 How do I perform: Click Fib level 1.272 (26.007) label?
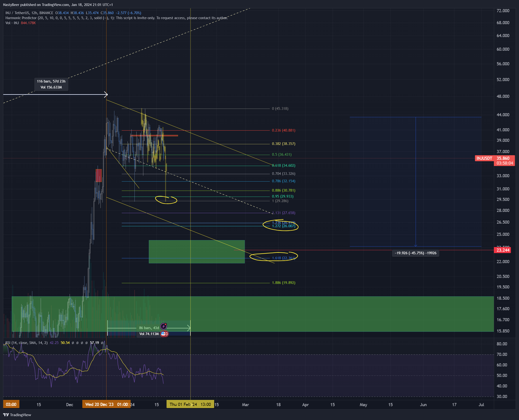tap(284, 226)
